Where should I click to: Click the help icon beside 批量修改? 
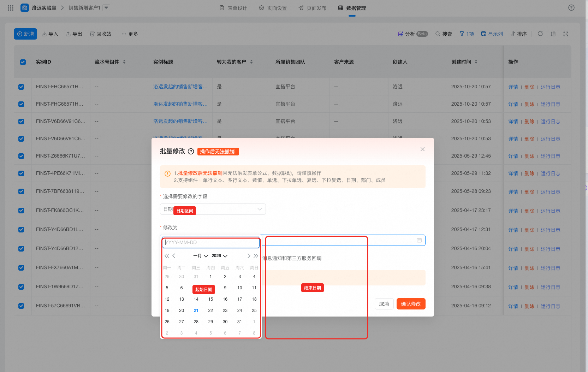pyautogui.click(x=191, y=152)
